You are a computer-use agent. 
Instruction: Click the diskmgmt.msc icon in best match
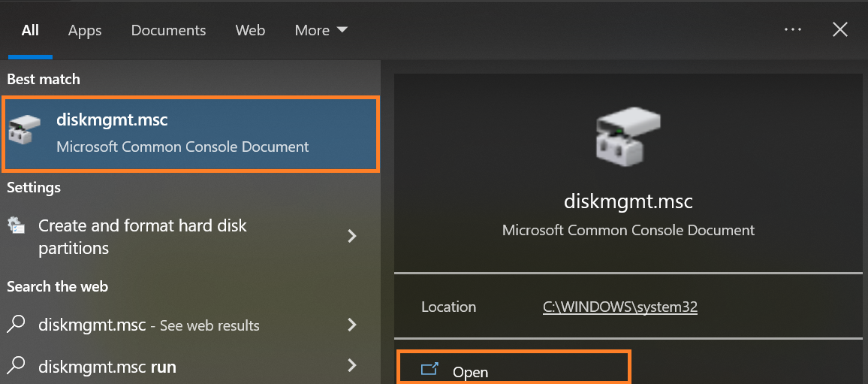click(25, 132)
